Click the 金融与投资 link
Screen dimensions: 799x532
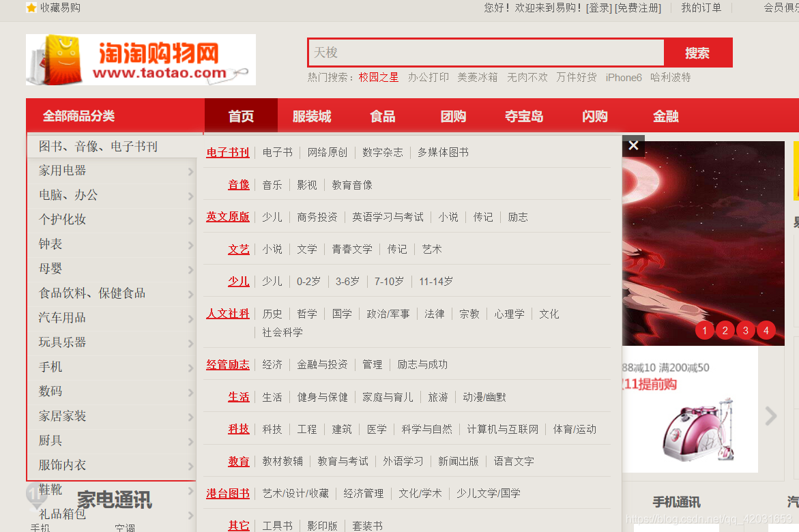click(x=322, y=365)
